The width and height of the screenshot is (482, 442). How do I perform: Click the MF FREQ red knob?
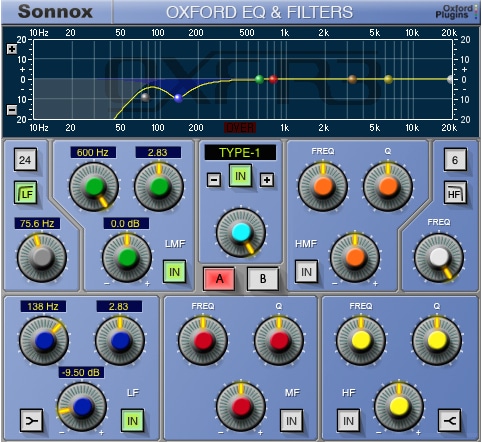point(203,341)
